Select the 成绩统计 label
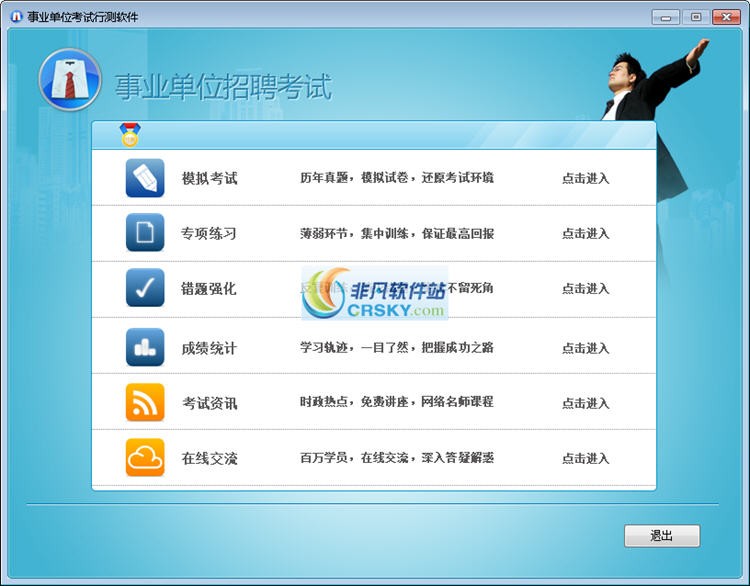 point(209,348)
